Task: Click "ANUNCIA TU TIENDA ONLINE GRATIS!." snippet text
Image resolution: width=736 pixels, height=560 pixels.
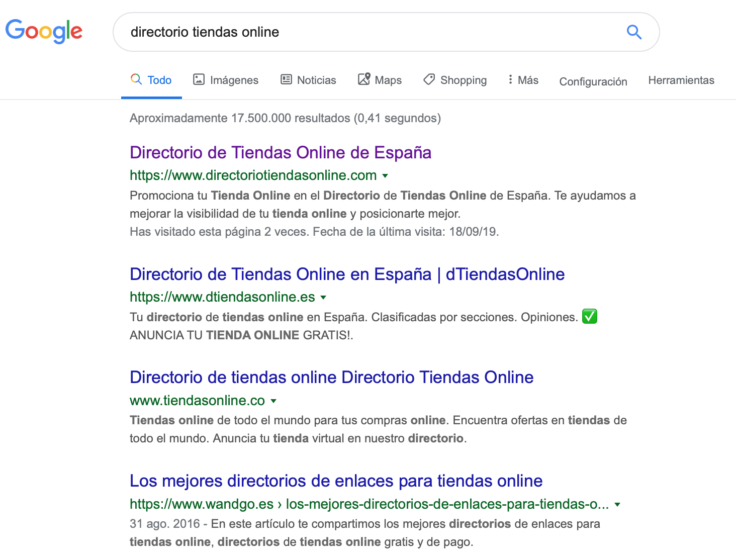Action: (x=241, y=335)
